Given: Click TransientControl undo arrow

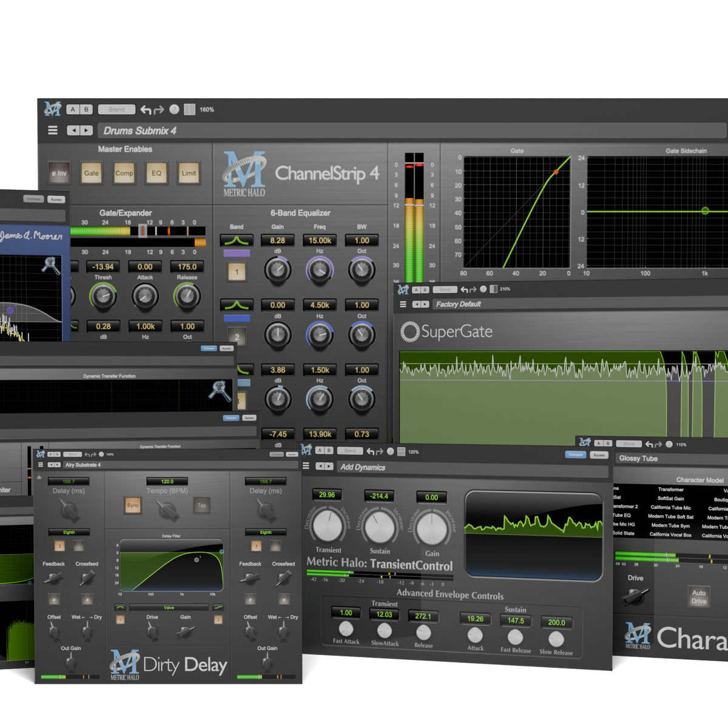Looking at the screenshot, I should point(370,451).
